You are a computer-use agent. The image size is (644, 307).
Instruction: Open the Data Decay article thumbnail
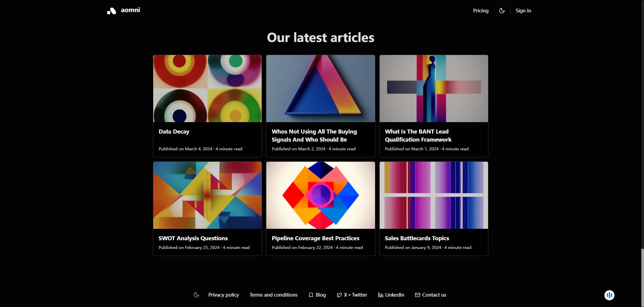[x=207, y=89]
